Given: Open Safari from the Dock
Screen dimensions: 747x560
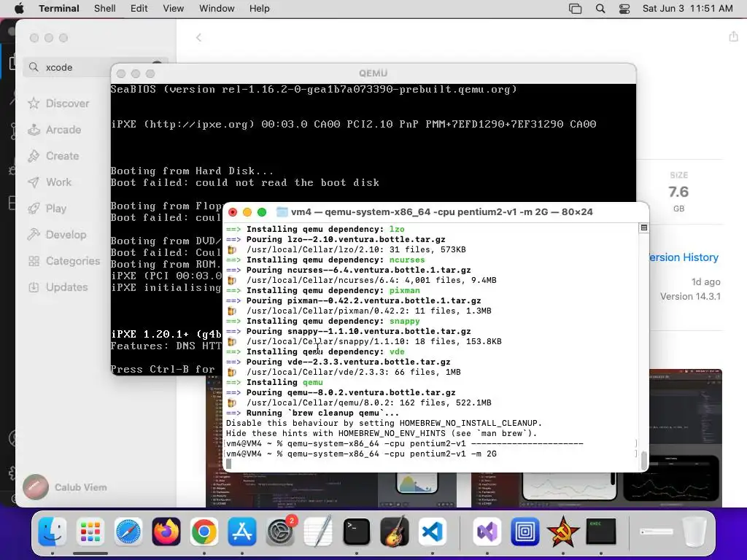Looking at the screenshot, I should tap(128, 532).
